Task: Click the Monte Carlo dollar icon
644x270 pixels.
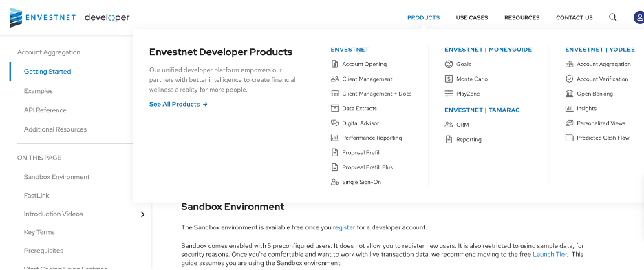Action: click(x=449, y=79)
